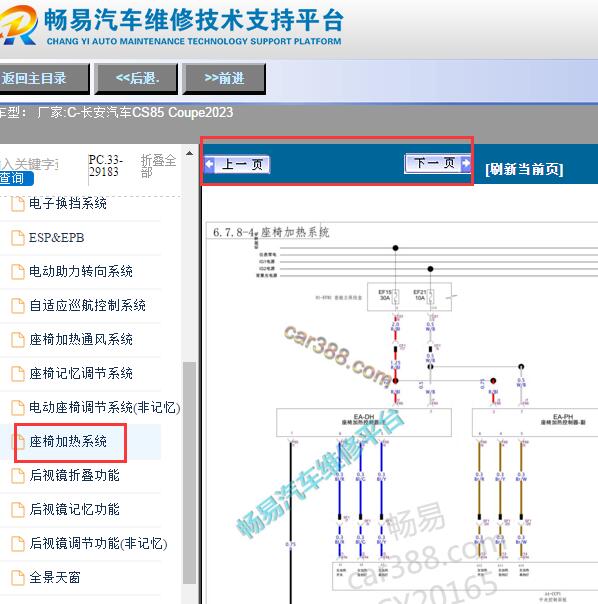The image size is (598, 604).
Task: Go back with the <<后退 button
Action: coord(136,79)
